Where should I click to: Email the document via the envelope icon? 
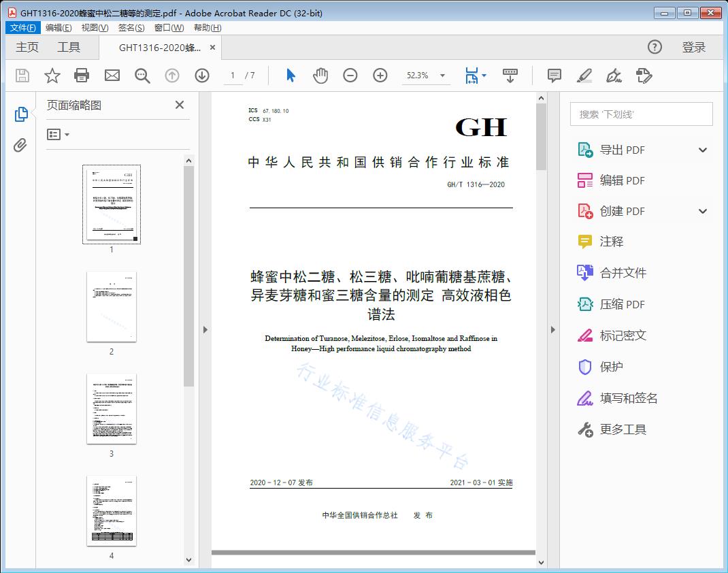(x=112, y=76)
